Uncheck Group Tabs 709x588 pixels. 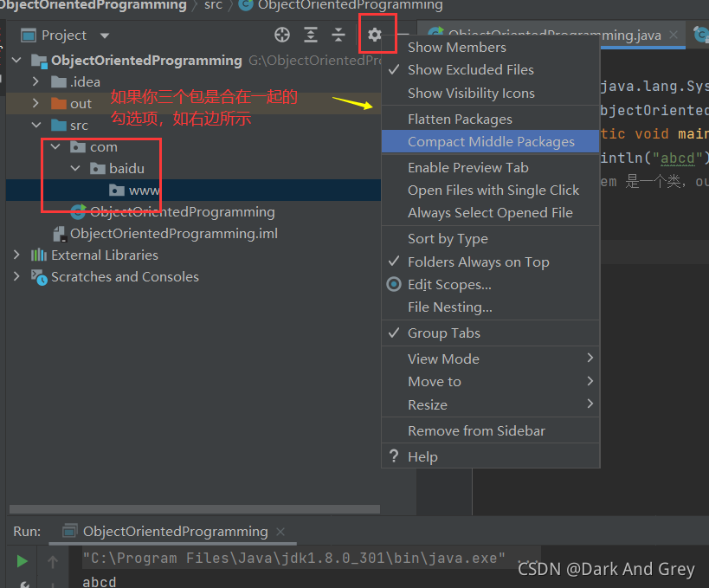point(491,333)
